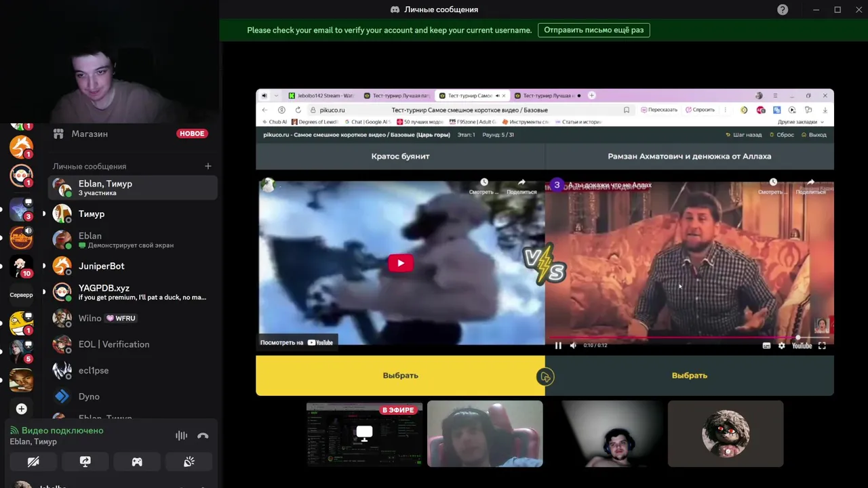868x488 pixels.
Task: Click 'Сброс' reset on pikuco page
Action: pos(782,135)
